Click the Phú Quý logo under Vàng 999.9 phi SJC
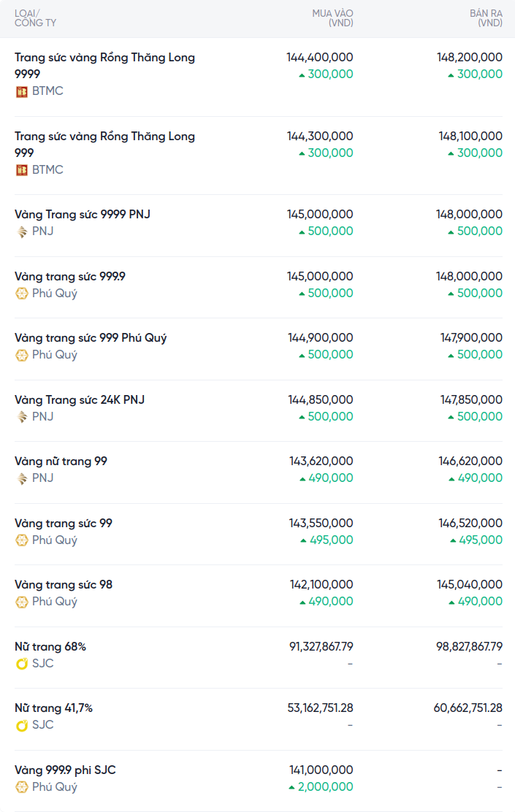 click(x=22, y=787)
